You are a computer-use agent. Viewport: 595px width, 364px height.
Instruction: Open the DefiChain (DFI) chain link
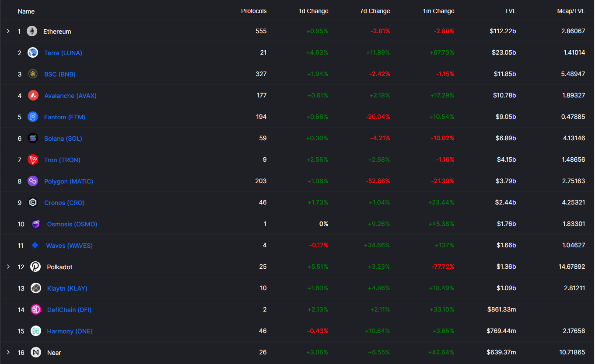pos(69,310)
